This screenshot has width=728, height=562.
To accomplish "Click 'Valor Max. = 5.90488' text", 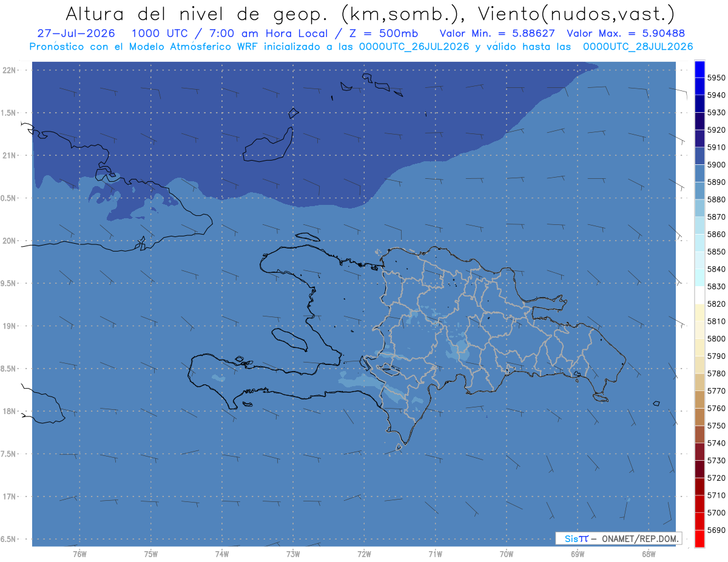I will click(x=627, y=33).
